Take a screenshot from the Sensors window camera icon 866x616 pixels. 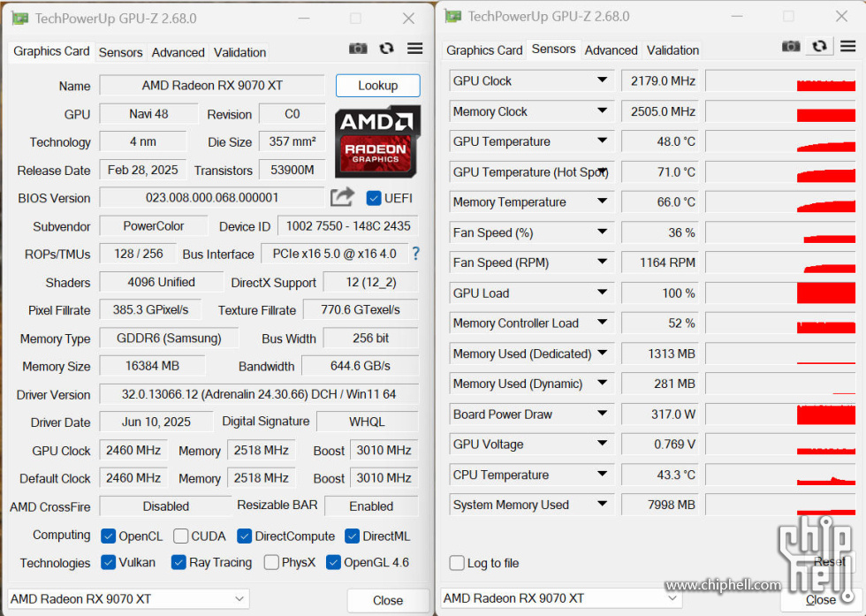[791, 46]
